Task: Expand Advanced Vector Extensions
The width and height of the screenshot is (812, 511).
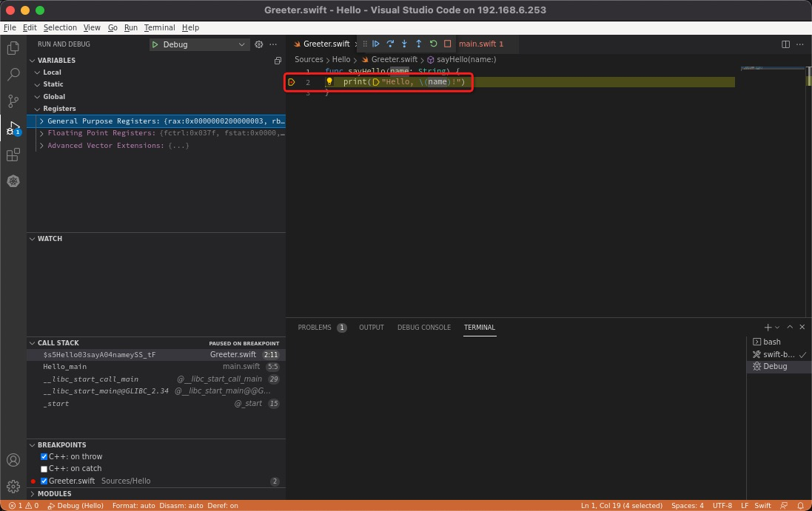Action: [41, 146]
